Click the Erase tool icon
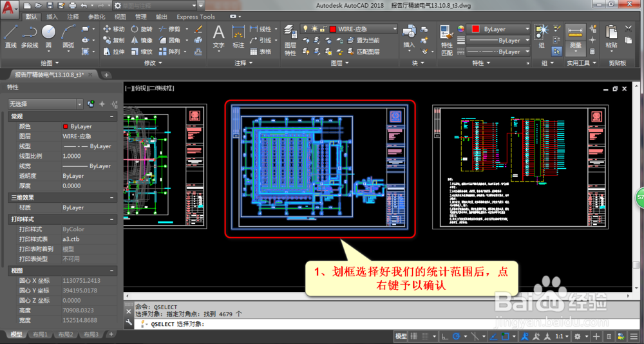The image size is (644, 344). point(198,29)
